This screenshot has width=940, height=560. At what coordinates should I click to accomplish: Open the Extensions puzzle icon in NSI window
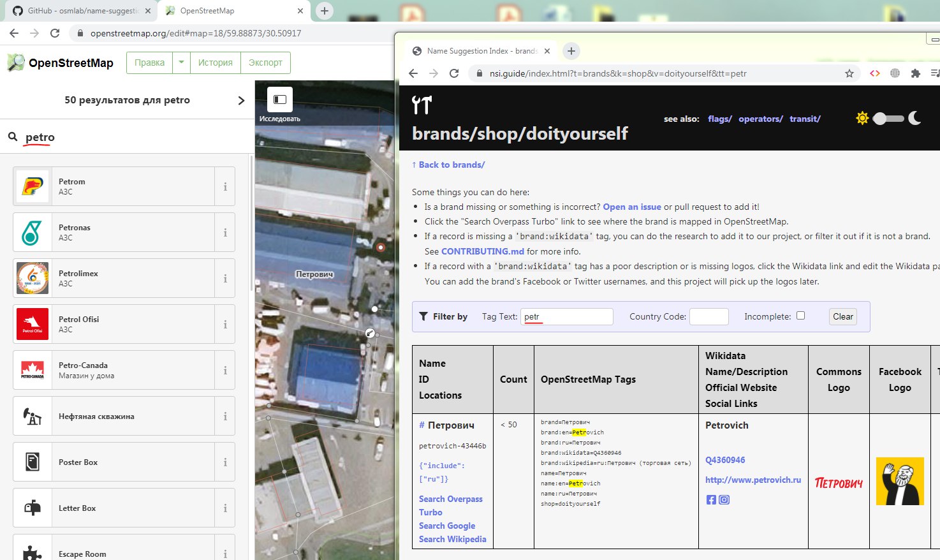(916, 73)
